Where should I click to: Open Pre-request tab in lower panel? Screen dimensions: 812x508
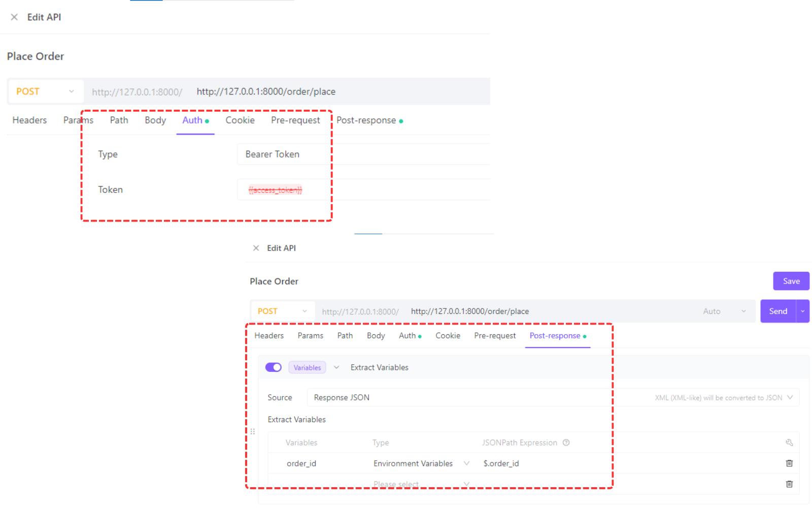[495, 336]
